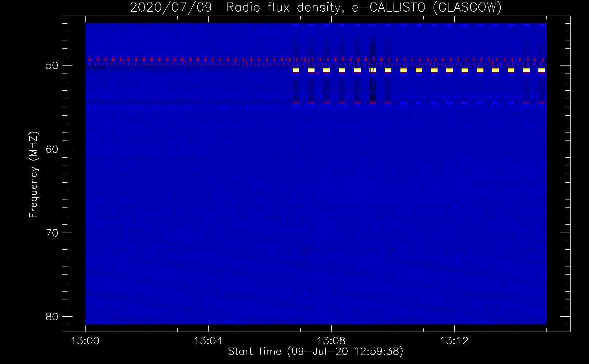
Task: Click the 50 MHz frequency tick label
Action: point(52,66)
